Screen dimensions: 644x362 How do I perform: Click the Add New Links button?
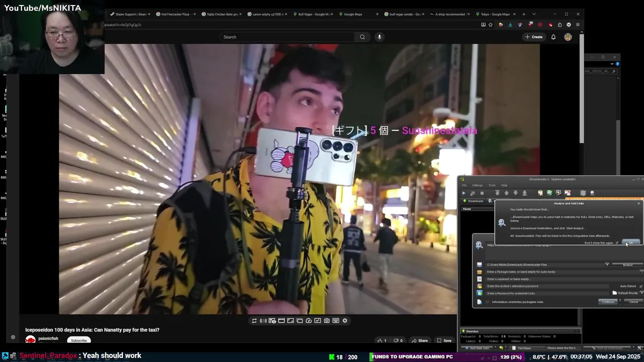click(477, 348)
